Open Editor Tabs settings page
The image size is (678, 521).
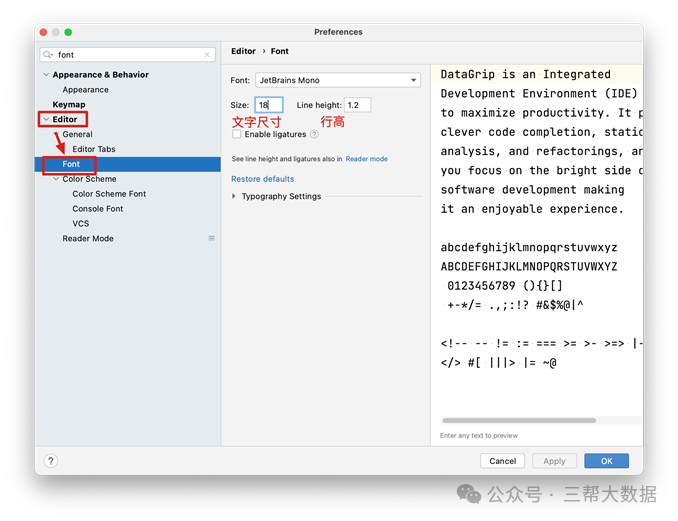93,149
